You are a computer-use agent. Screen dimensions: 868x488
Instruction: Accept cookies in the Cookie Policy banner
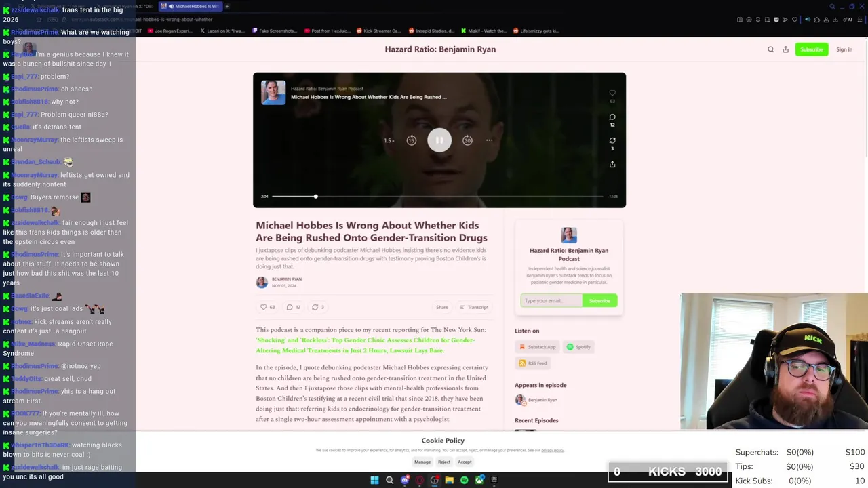click(x=465, y=462)
